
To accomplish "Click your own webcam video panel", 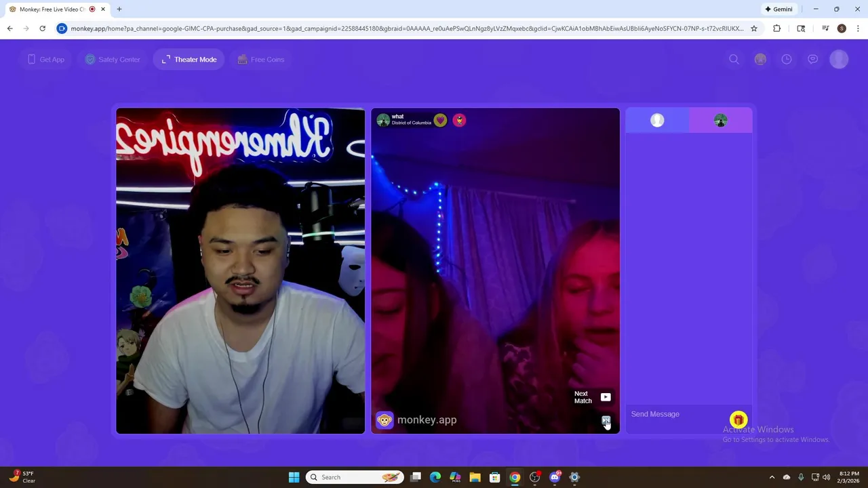I will pyautogui.click(x=240, y=270).
